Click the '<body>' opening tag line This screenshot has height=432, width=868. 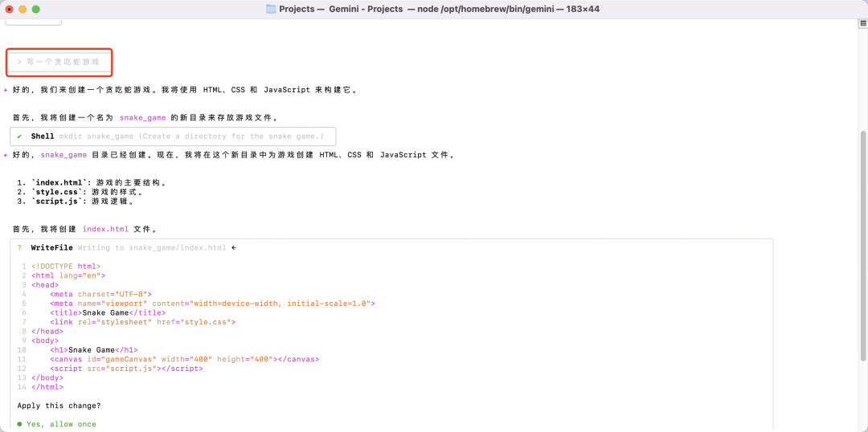pyautogui.click(x=45, y=340)
